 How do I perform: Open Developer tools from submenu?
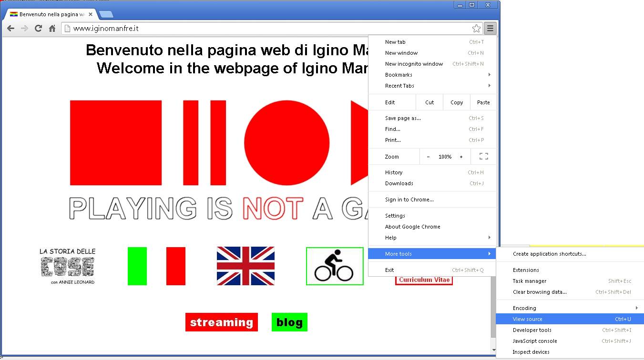(x=570, y=330)
